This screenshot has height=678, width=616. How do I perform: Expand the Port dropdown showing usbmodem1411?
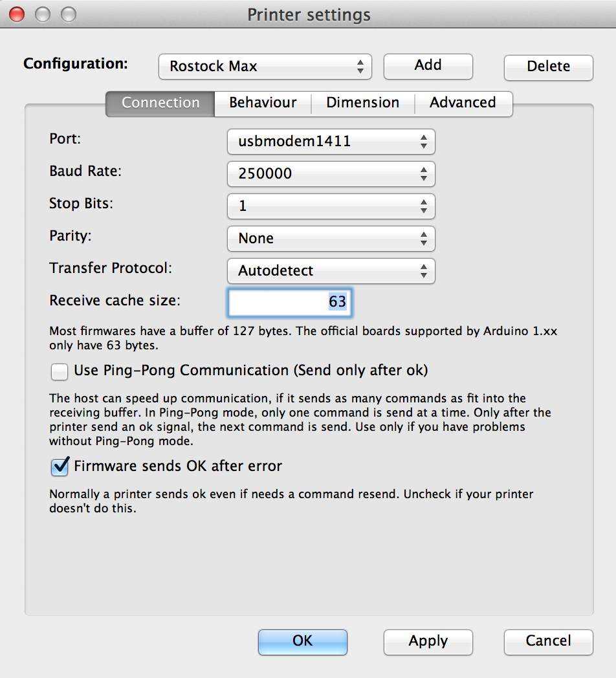pyautogui.click(x=331, y=142)
